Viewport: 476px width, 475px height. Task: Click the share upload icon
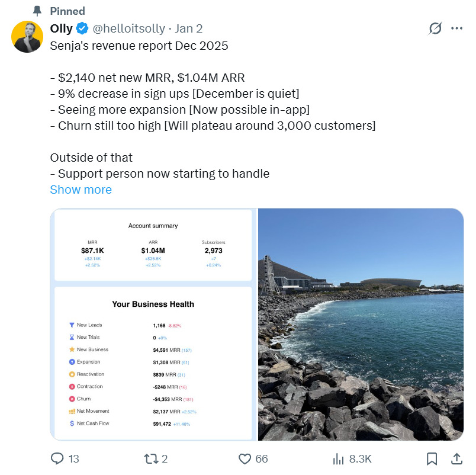pyautogui.click(x=456, y=458)
